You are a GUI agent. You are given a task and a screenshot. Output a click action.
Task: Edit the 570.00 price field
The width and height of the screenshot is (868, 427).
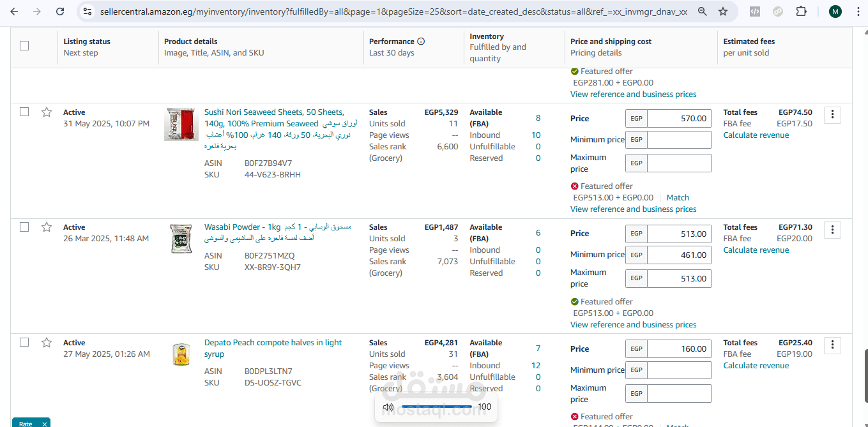pos(679,119)
